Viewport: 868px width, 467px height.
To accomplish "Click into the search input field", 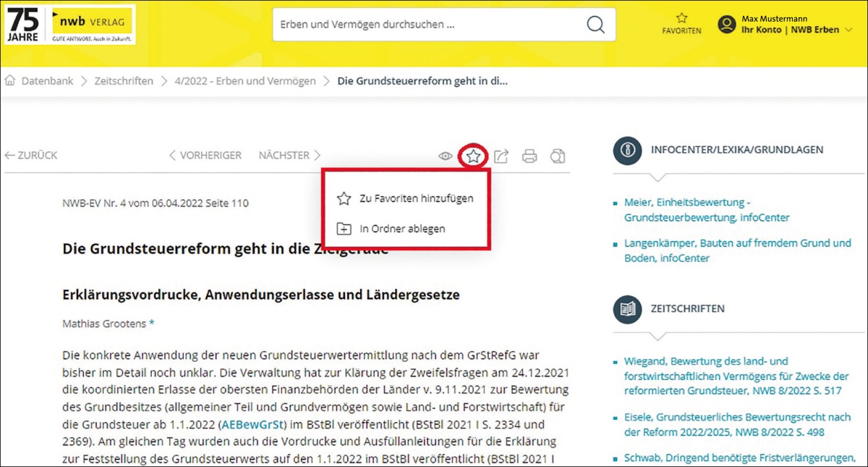I will click(427, 25).
